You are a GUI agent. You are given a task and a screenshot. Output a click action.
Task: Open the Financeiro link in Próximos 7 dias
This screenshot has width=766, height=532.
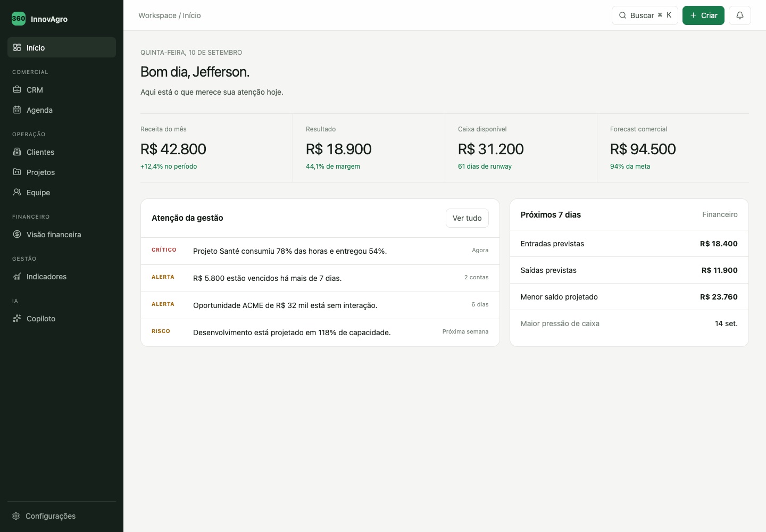pyautogui.click(x=720, y=214)
